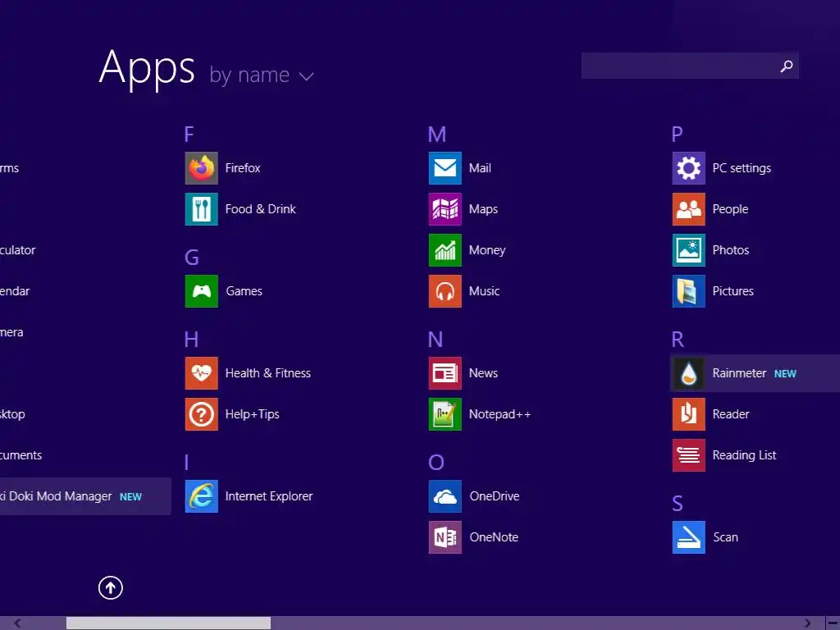Screen dimensions: 840x630
Task: Click the horizontal scrollbar thumb
Action: tap(168, 623)
